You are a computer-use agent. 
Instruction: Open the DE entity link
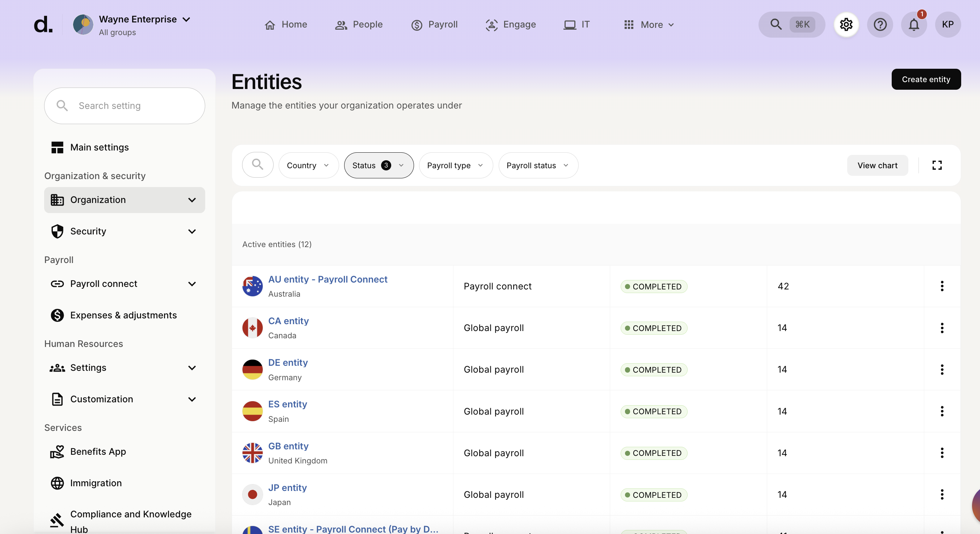pos(288,363)
